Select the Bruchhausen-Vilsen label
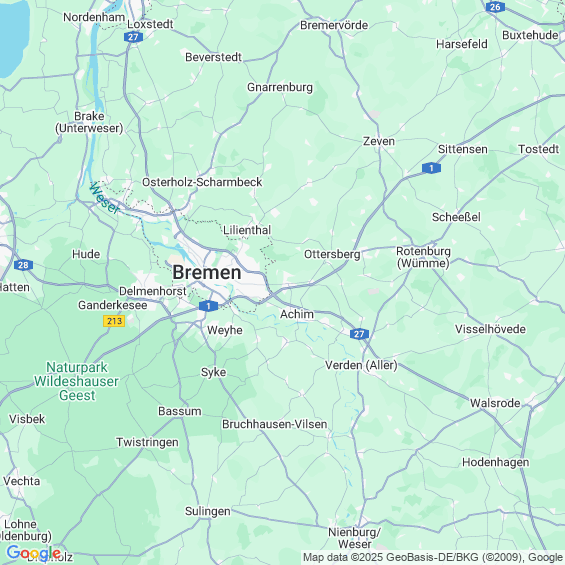This screenshot has height=565, width=565. tap(275, 424)
